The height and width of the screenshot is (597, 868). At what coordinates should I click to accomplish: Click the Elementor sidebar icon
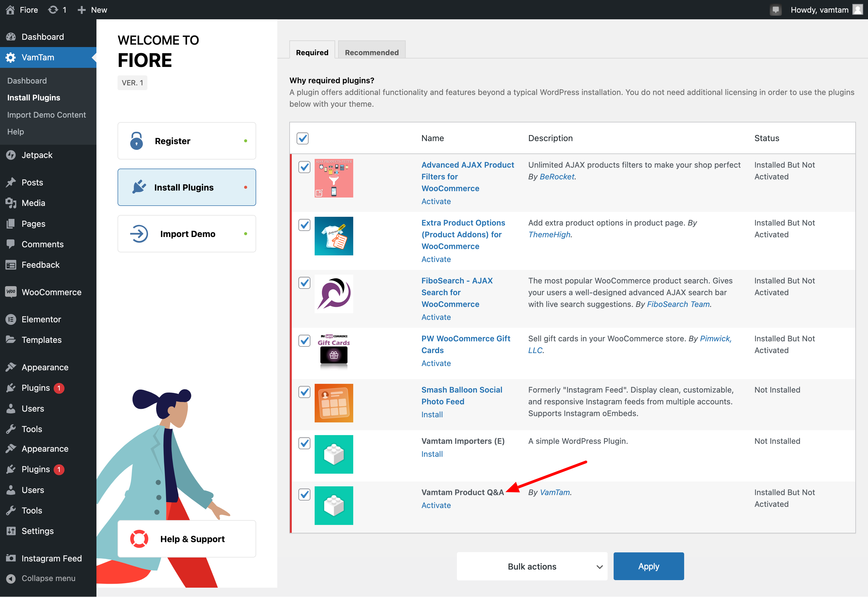click(11, 319)
